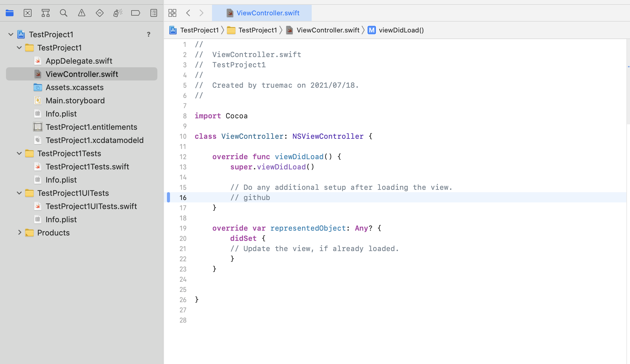The image size is (630, 364).
Task: Open the Debug navigator icon
Action: [x=118, y=13]
